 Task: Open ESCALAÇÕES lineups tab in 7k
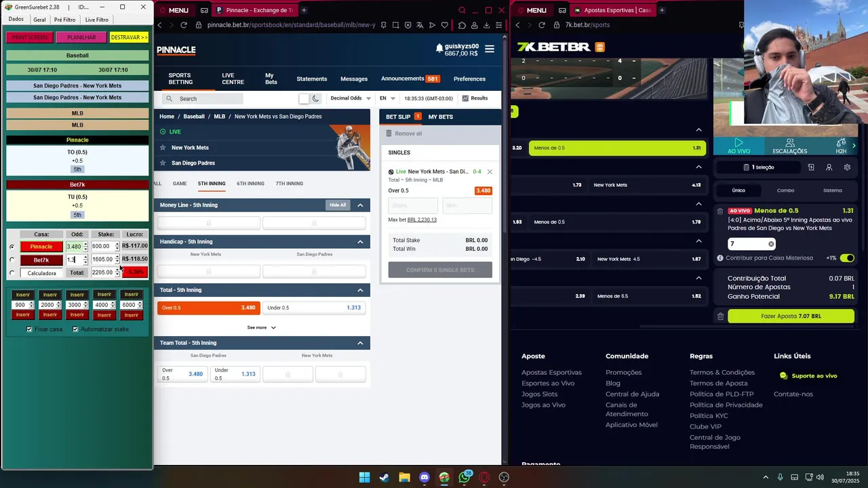coord(790,146)
